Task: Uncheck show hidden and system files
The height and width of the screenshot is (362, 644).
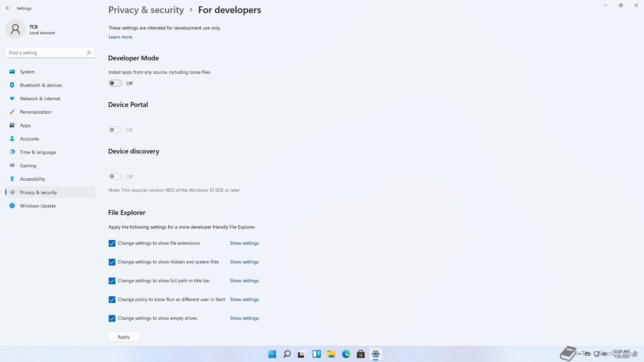Action: point(112,262)
